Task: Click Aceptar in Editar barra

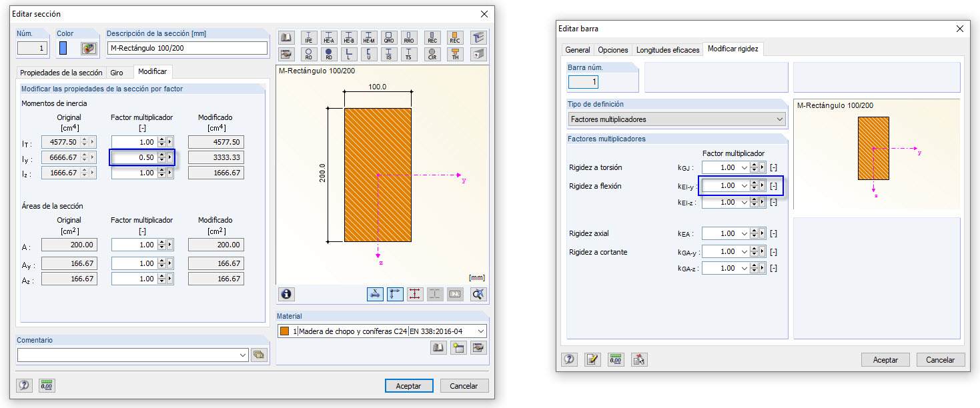Action: click(885, 359)
